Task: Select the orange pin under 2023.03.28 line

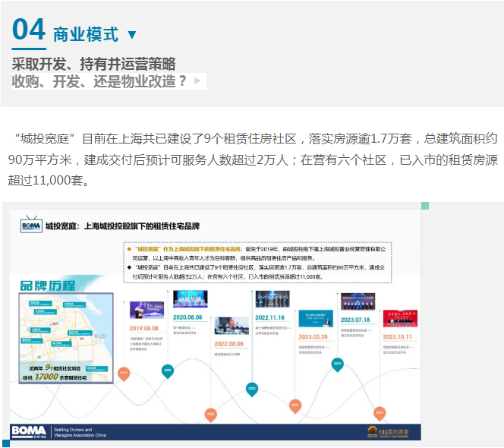Action: click(295, 406)
